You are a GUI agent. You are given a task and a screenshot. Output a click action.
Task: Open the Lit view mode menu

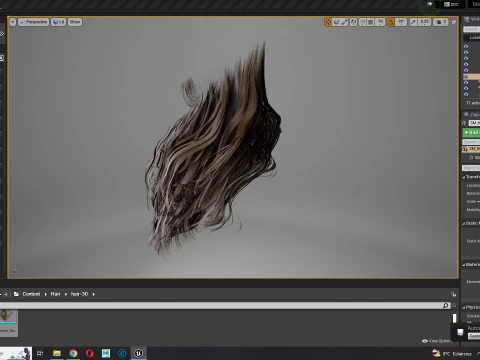pyautogui.click(x=58, y=22)
